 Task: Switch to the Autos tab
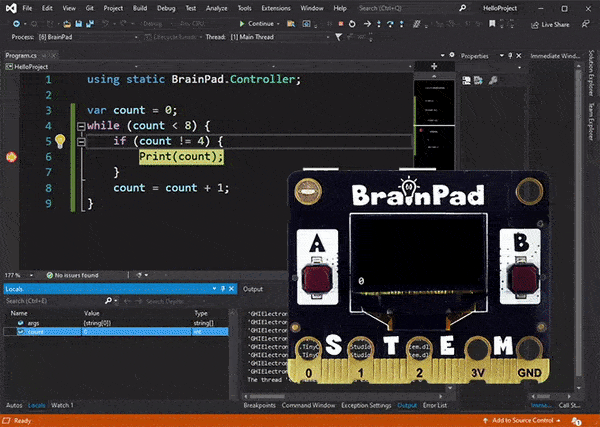14,405
